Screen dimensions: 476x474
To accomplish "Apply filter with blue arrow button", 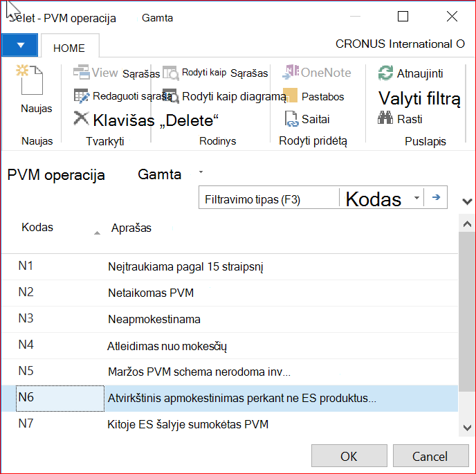I will pos(436,197).
